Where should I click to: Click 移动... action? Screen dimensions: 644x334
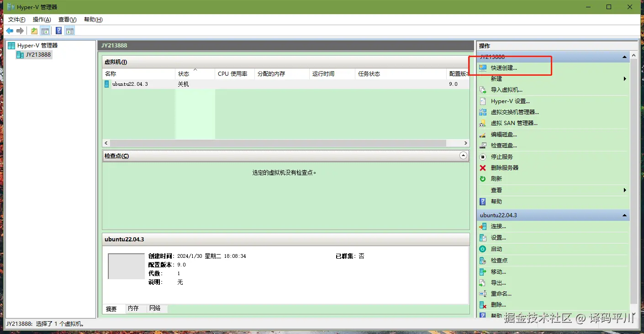498,271
